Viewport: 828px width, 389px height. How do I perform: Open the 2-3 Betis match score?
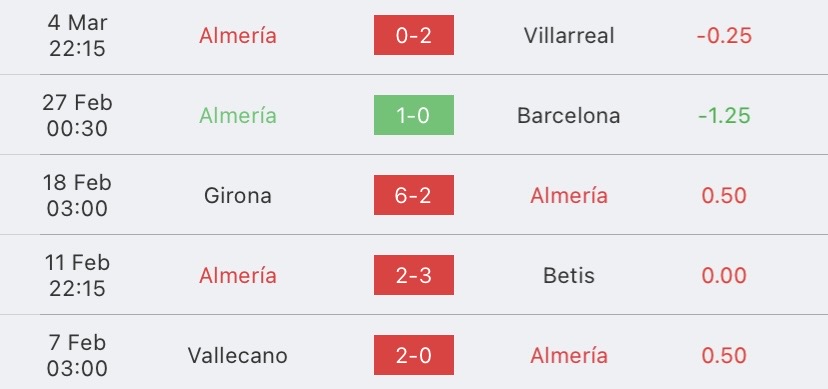tap(413, 275)
